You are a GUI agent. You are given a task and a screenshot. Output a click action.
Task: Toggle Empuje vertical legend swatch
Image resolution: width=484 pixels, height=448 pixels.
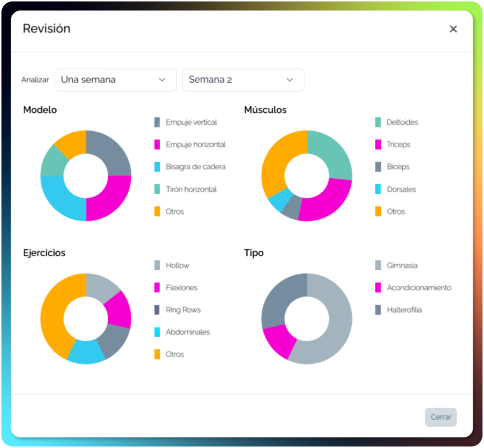coord(157,122)
